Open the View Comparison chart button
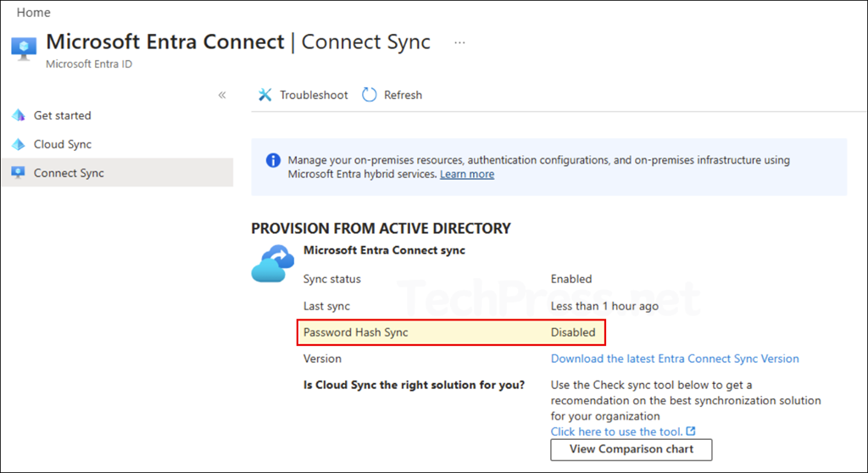868x473 pixels. (631, 449)
